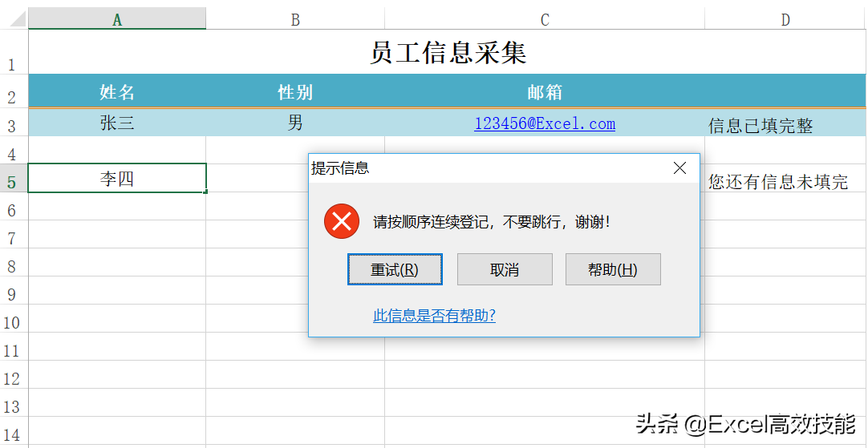The height and width of the screenshot is (448, 868).
Task: Select row 13 header
Action: coord(14,402)
